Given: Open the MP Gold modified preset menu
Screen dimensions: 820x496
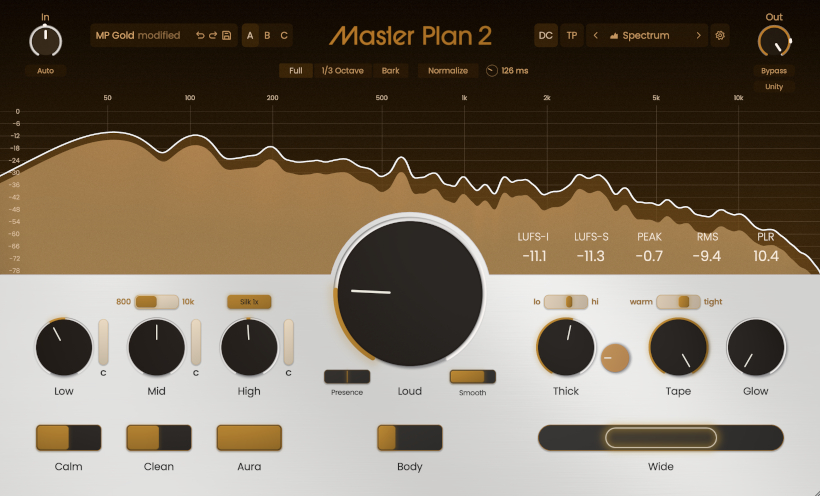Looking at the screenshot, I should coord(138,36).
